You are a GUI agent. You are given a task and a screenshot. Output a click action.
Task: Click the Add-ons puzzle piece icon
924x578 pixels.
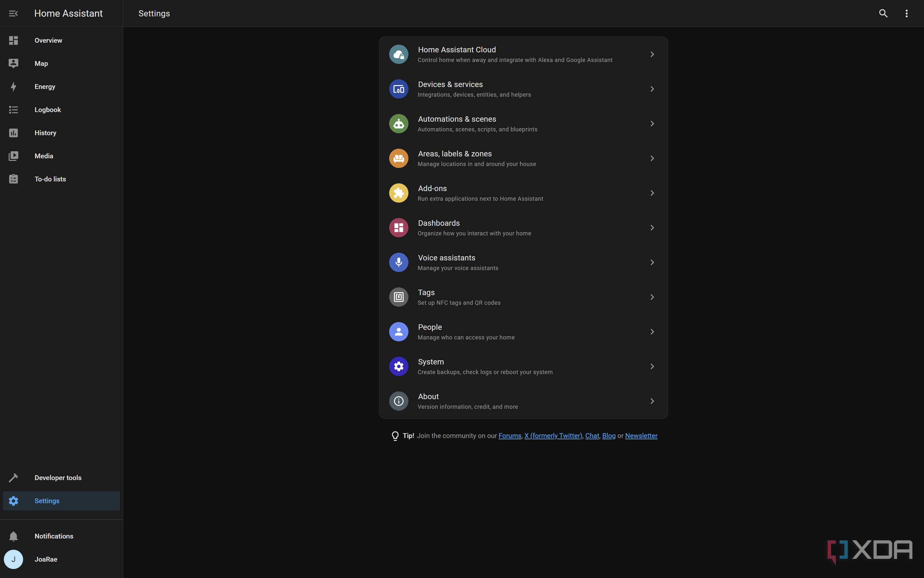pos(398,193)
